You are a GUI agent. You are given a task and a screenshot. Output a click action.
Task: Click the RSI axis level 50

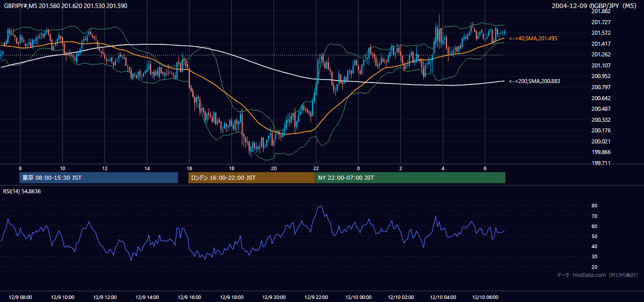click(594, 236)
